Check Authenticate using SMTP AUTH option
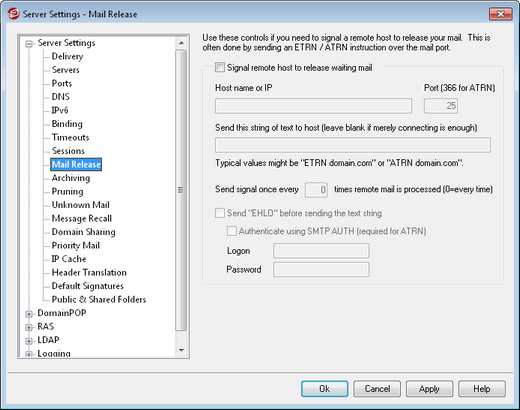The width and height of the screenshot is (520, 410). click(x=232, y=231)
